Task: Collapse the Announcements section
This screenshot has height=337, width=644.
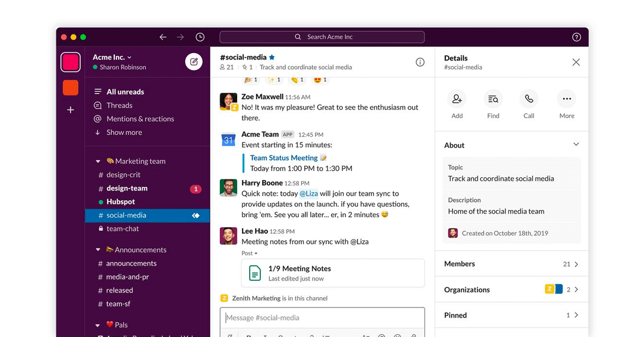Action: [98, 250]
